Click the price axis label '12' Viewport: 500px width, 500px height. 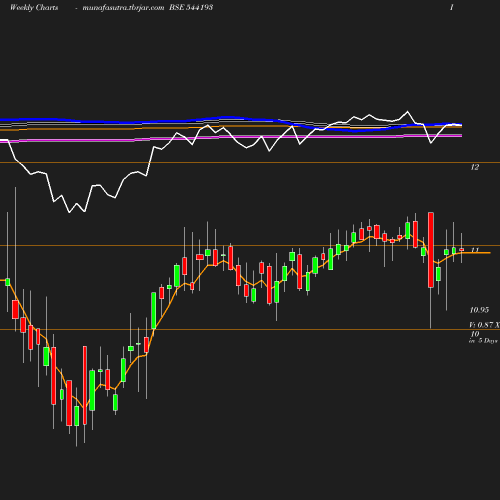pos(475,167)
